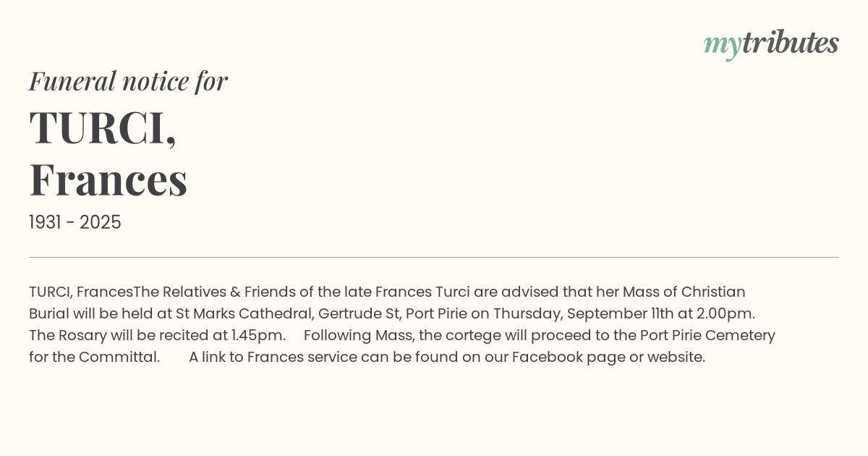
Task: Select the large surname "TURCI," title
Action: point(103,127)
